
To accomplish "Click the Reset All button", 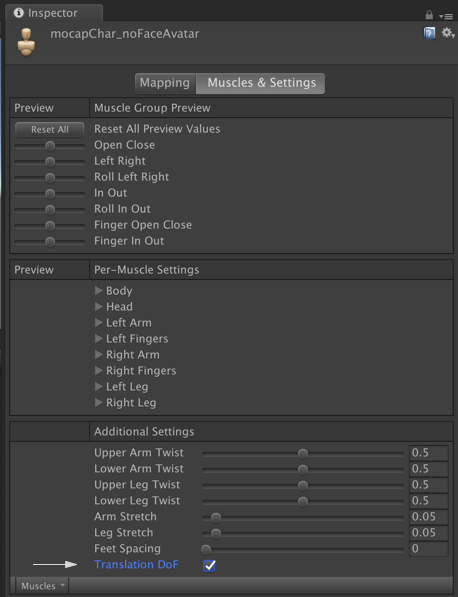I will coord(49,129).
